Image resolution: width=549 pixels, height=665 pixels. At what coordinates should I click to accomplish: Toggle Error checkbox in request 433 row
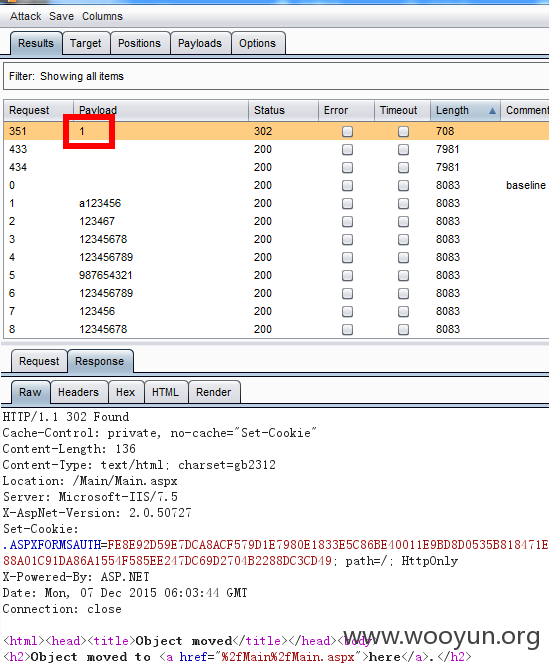coord(347,149)
